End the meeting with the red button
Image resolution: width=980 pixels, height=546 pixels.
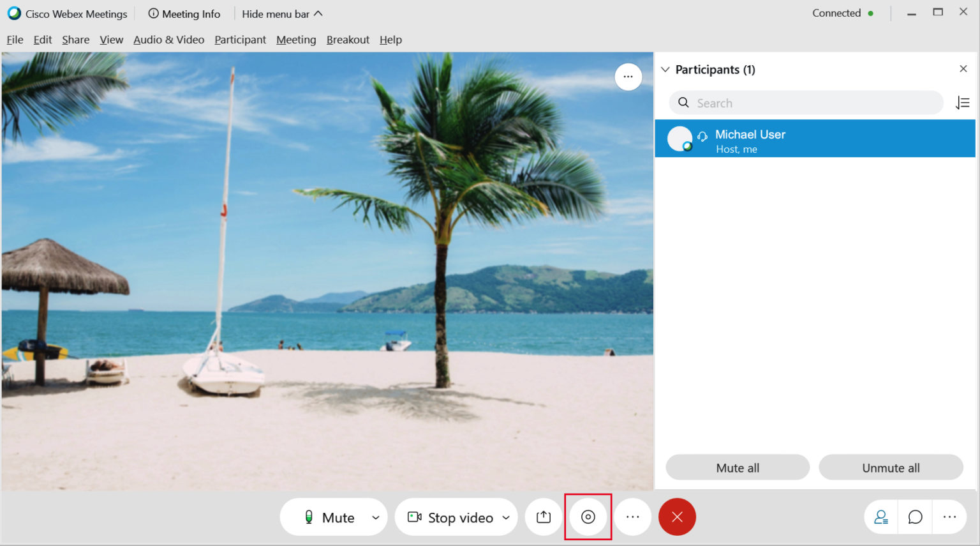click(677, 517)
